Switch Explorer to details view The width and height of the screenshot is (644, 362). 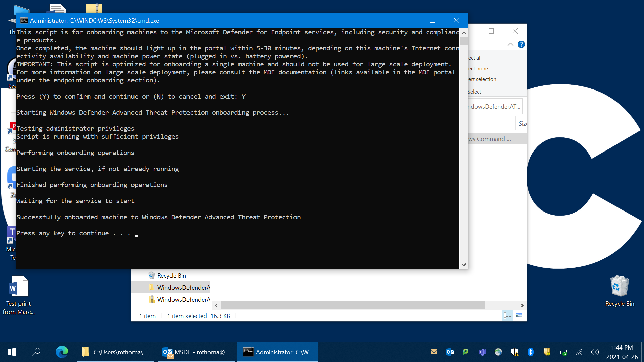click(x=507, y=315)
